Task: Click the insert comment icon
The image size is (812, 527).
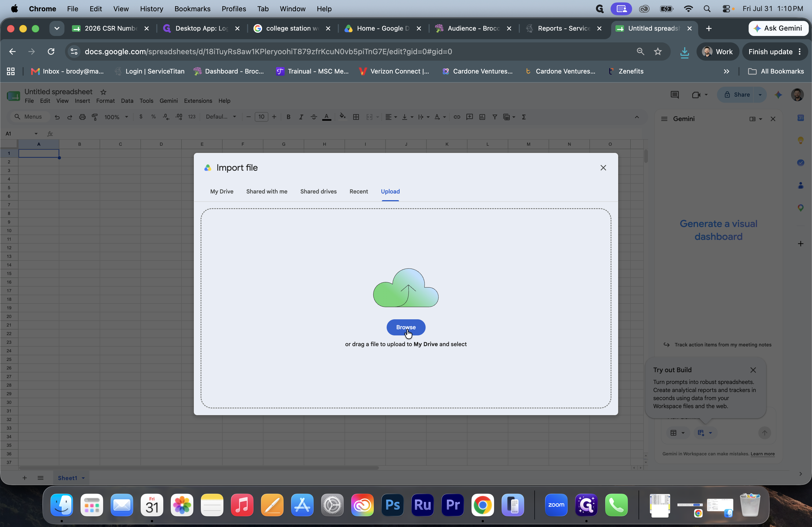Action: (469, 117)
